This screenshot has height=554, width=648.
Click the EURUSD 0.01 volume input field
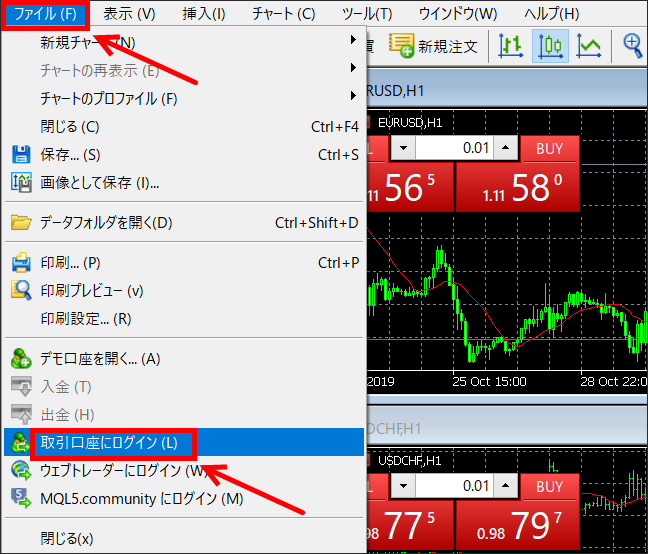(455, 149)
